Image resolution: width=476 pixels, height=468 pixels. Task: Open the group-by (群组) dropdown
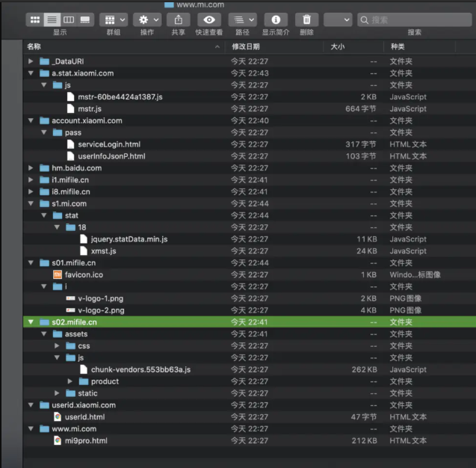point(114,19)
